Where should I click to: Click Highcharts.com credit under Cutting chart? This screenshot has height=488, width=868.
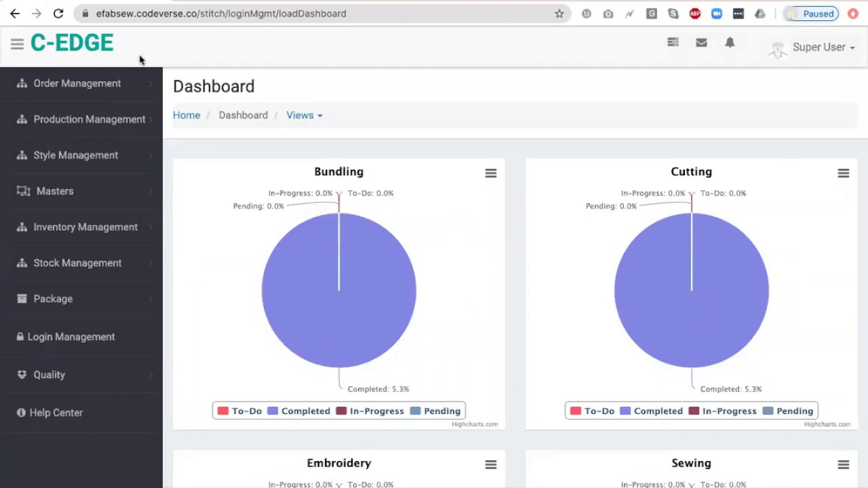pos(827,424)
